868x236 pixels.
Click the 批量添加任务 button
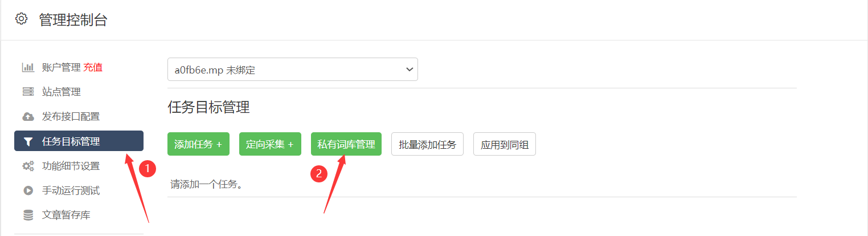coord(428,144)
